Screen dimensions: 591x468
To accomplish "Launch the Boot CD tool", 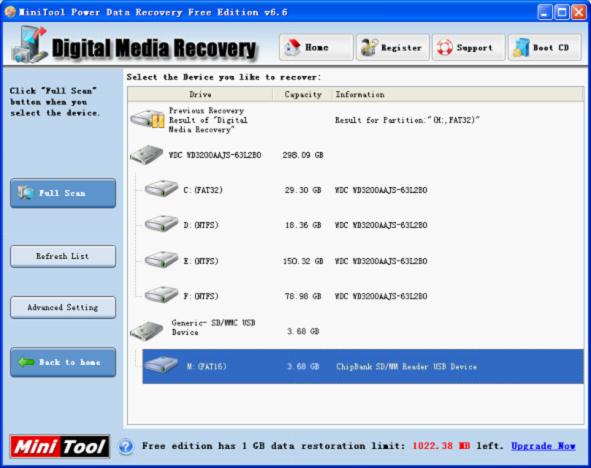I will (x=544, y=47).
